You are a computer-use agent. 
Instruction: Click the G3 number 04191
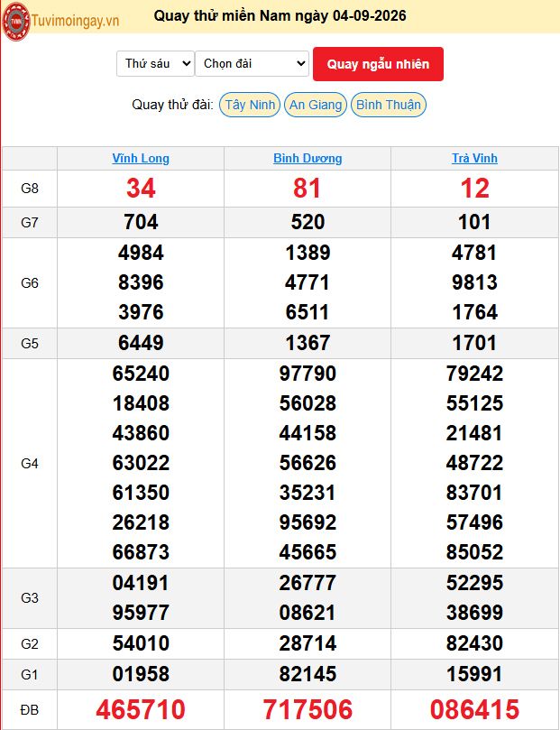coord(141,583)
